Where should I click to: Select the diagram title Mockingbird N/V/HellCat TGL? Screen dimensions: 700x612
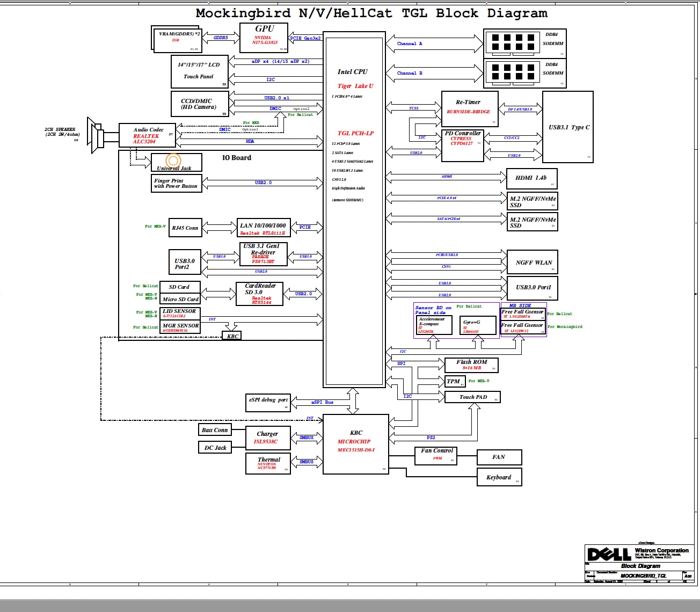pos(371,13)
